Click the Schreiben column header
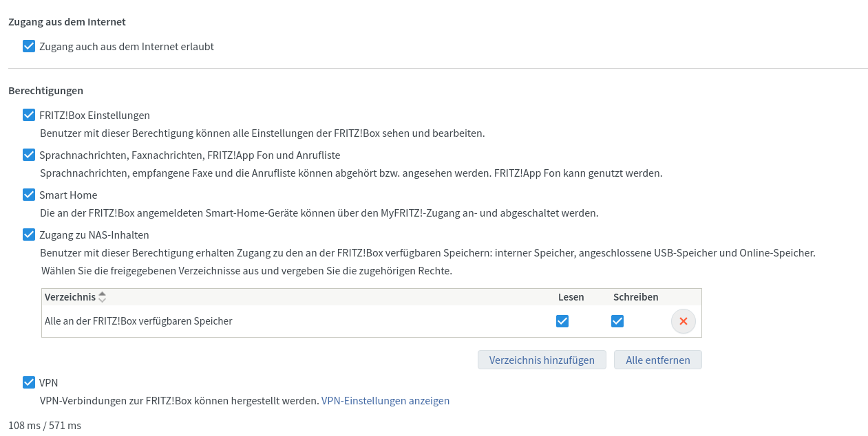The width and height of the screenshot is (868, 436). point(636,297)
